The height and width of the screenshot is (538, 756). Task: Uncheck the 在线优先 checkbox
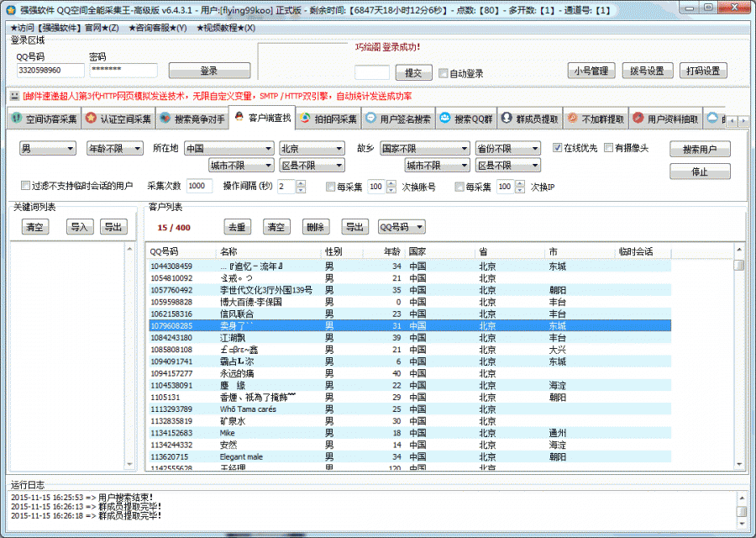(557, 148)
